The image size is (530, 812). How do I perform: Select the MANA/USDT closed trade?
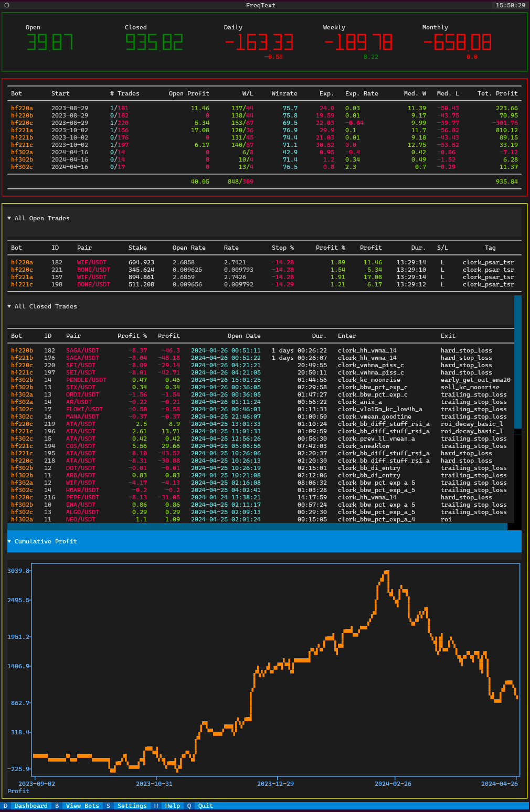[x=261, y=416]
